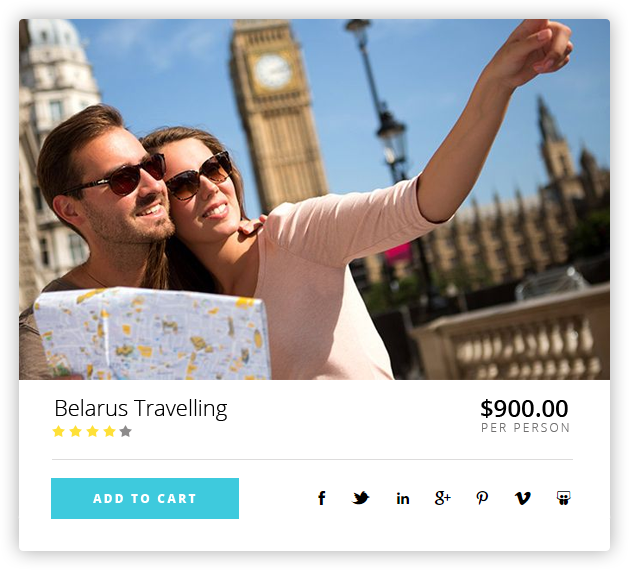The image size is (629, 570).
Task: Click the LinkedIn share icon
Action: pos(403,499)
